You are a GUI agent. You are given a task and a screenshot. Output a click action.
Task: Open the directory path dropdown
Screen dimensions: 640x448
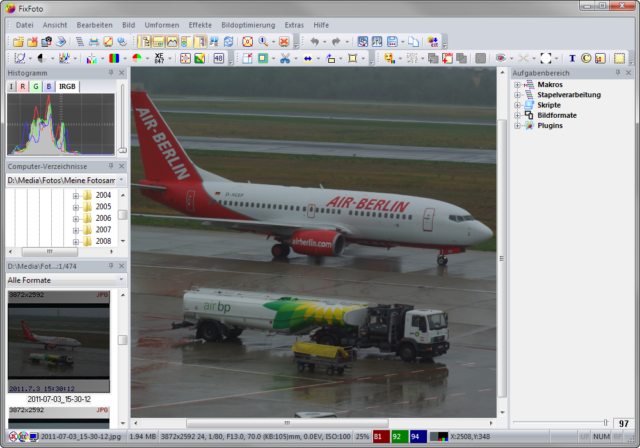(x=121, y=180)
